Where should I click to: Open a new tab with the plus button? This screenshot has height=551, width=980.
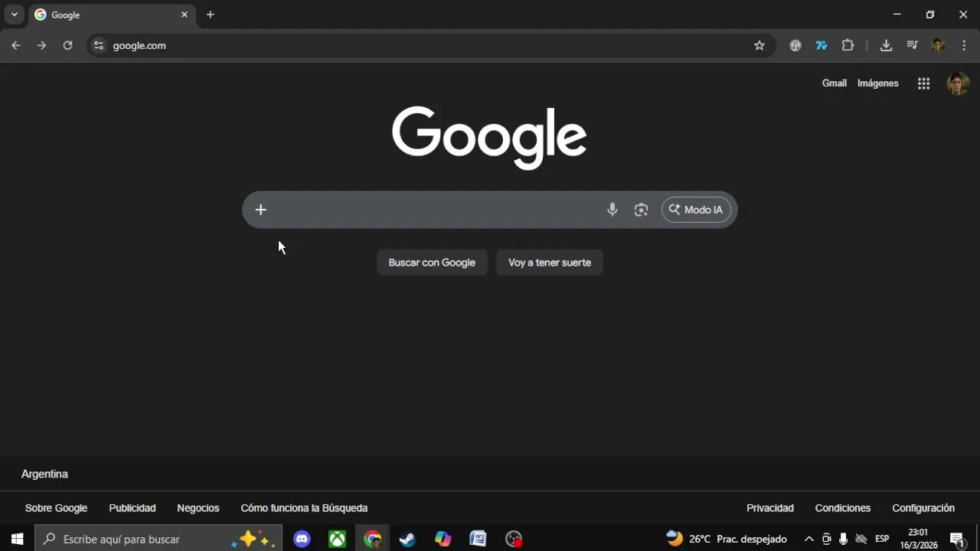coord(211,15)
